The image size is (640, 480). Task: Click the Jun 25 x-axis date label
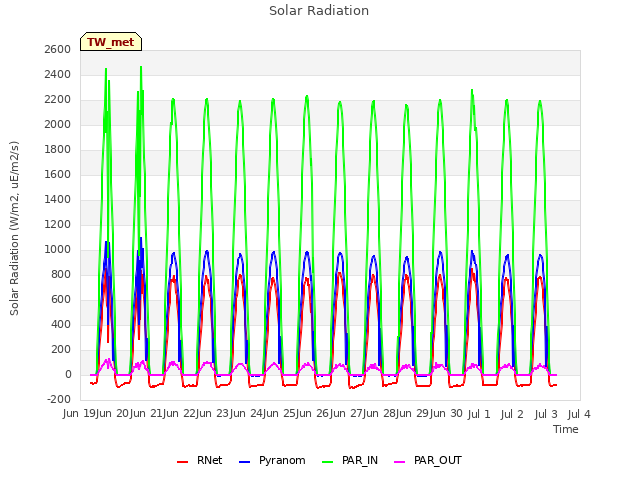pyautogui.click(x=280, y=414)
